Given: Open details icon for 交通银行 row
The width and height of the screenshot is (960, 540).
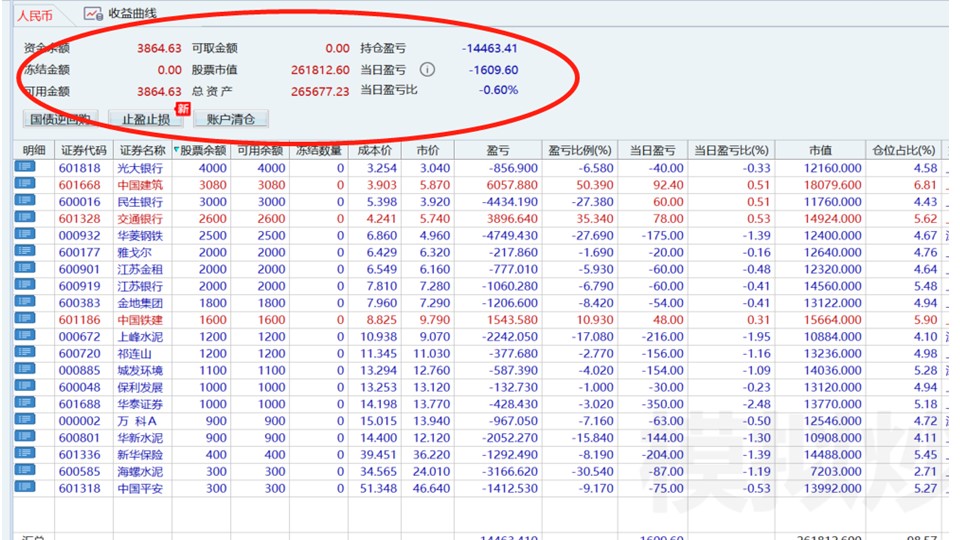Looking at the screenshot, I should 24,217.
